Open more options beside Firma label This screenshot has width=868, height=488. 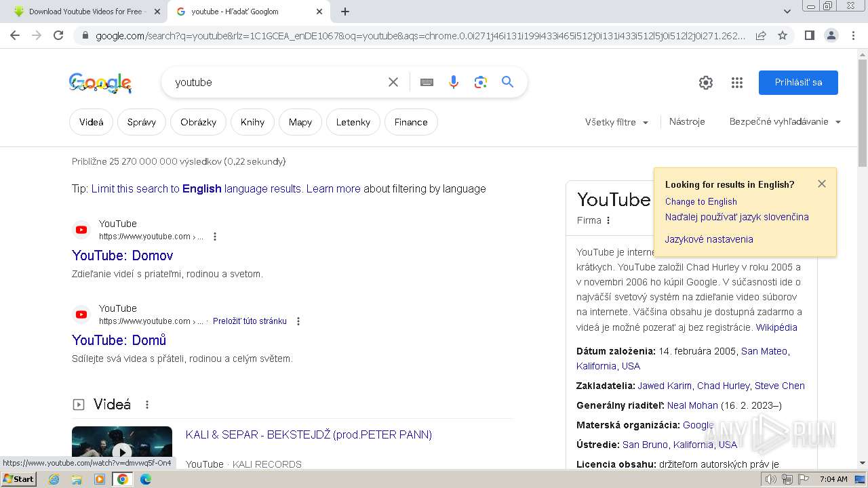click(608, 220)
